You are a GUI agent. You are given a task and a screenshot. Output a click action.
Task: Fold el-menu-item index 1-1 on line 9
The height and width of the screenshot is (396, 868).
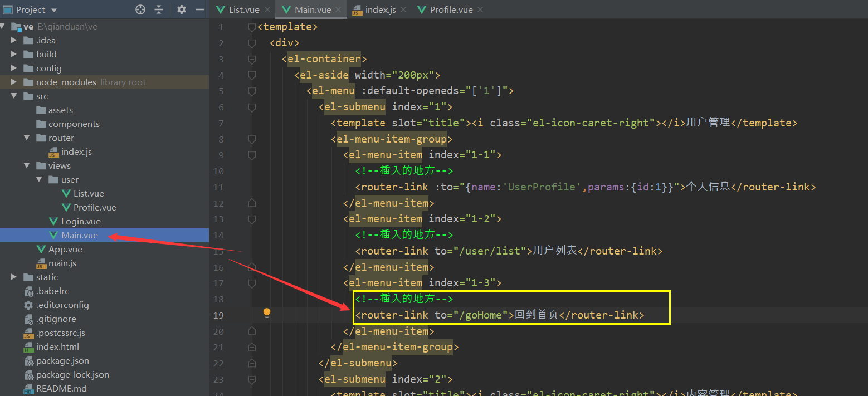pyautogui.click(x=252, y=155)
